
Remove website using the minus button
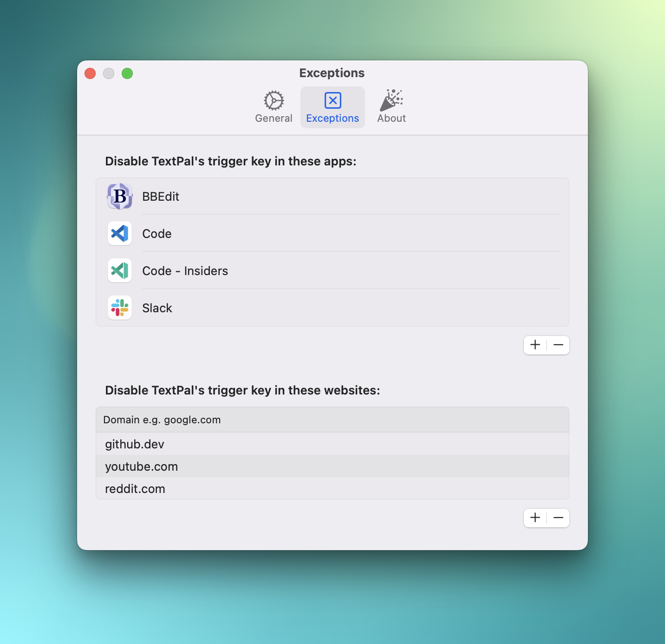pyautogui.click(x=558, y=518)
